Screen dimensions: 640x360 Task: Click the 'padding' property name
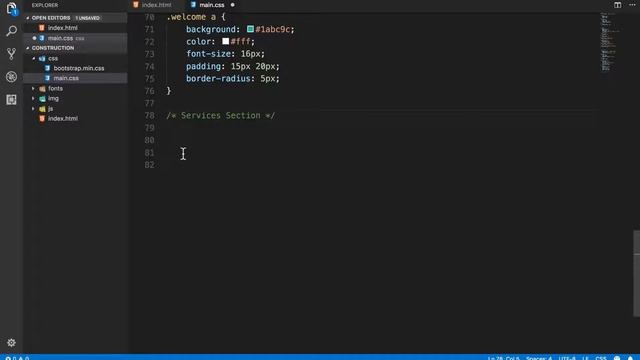(203, 67)
